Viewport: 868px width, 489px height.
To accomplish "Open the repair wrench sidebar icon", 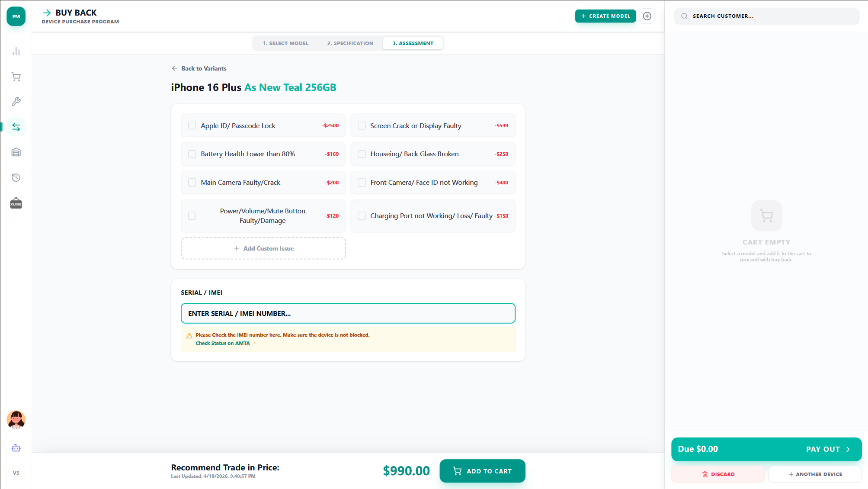I will [x=16, y=102].
